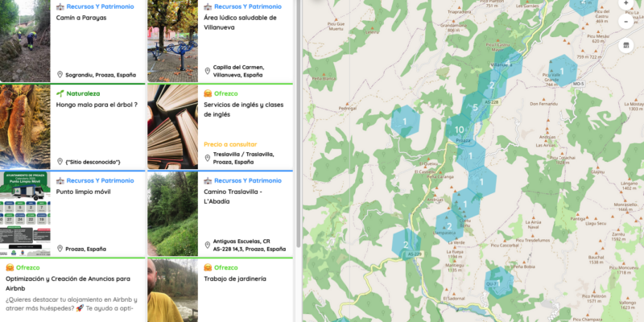Screen dimensions: 644x322
Task: Click the Airbnb description starting ¿Quieres destacar
Action: point(72,304)
